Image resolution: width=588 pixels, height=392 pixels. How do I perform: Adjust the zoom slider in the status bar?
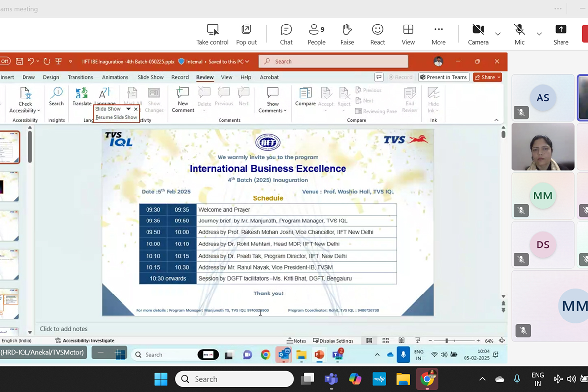coord(447,341)
